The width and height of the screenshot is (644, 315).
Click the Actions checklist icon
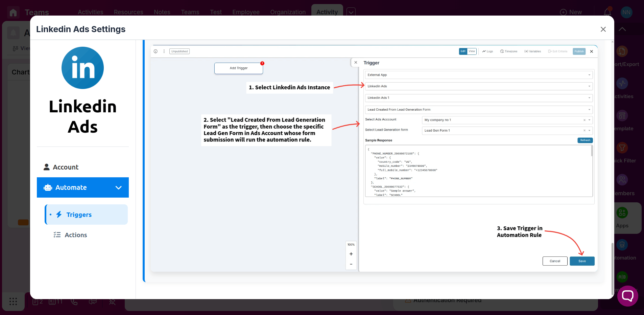pyautogui.click(x=57, y=235)
